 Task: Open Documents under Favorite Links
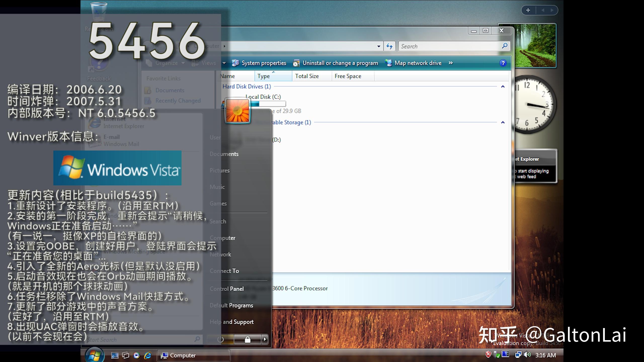(165, 90)
